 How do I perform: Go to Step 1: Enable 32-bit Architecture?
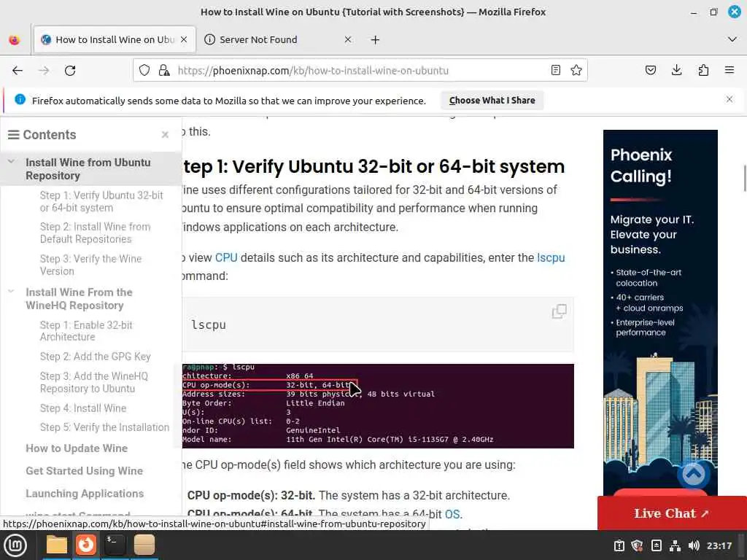coord(86,331)
